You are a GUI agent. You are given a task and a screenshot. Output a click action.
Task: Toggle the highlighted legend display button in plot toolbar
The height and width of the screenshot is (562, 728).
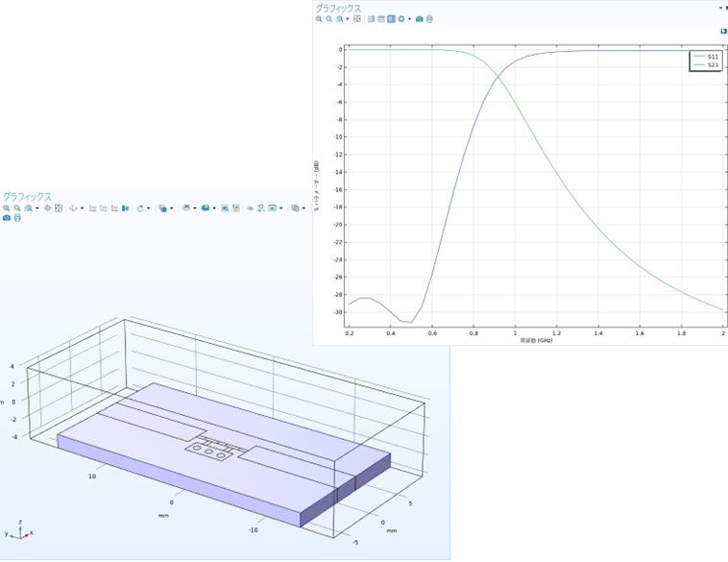(x=391, y=18)
